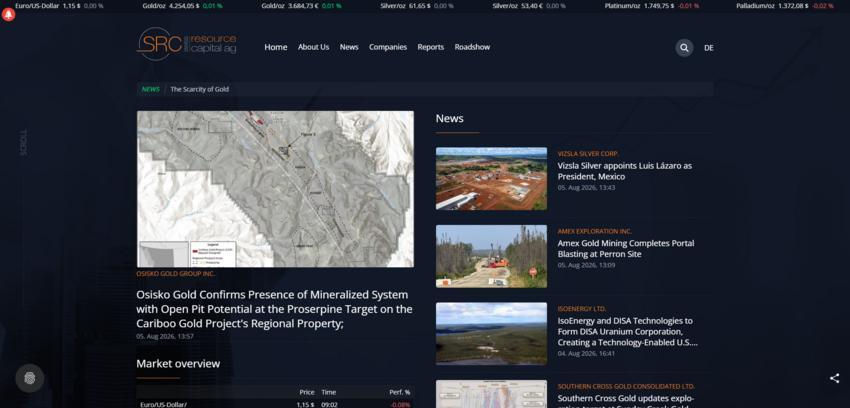Click the Silver/oz 53,40 € ticker quote
The height and width of the screenshot is (408, 850).
529,5
